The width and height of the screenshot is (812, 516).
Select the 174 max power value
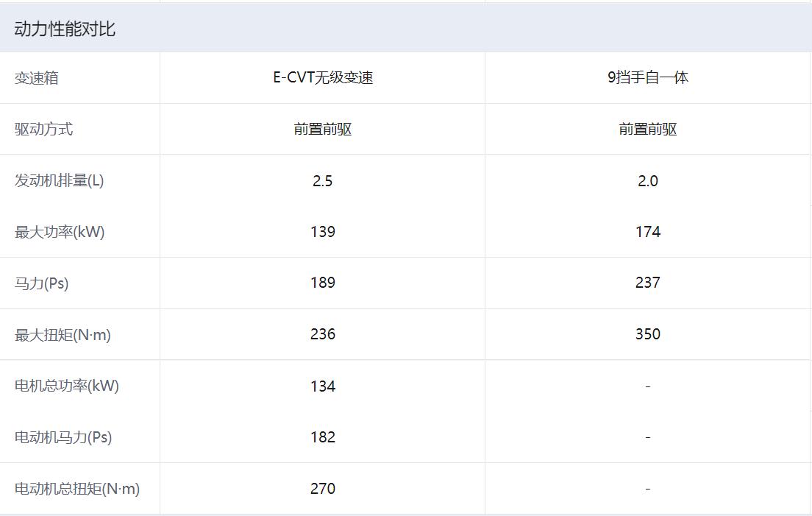click(x=647, y=232)
